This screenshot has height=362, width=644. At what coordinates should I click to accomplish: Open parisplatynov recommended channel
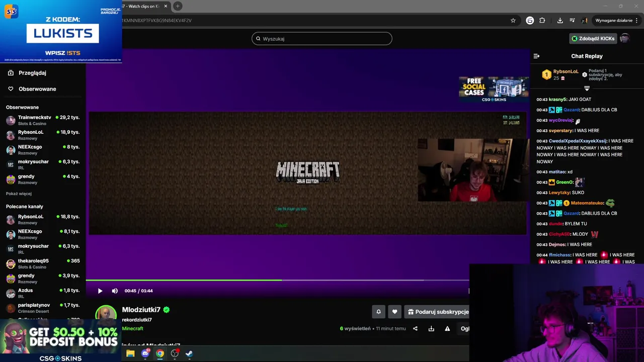pyautogui.click(x=43, y=308)
